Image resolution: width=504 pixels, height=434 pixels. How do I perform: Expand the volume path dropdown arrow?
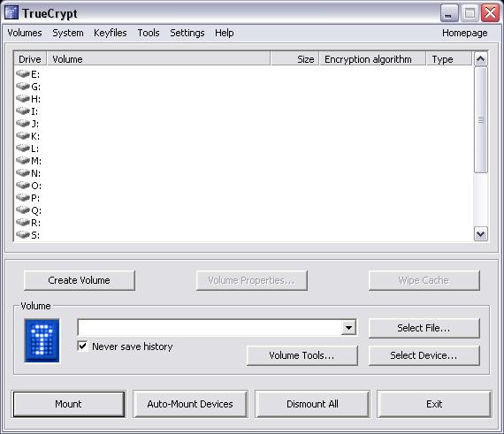point(348,328)
